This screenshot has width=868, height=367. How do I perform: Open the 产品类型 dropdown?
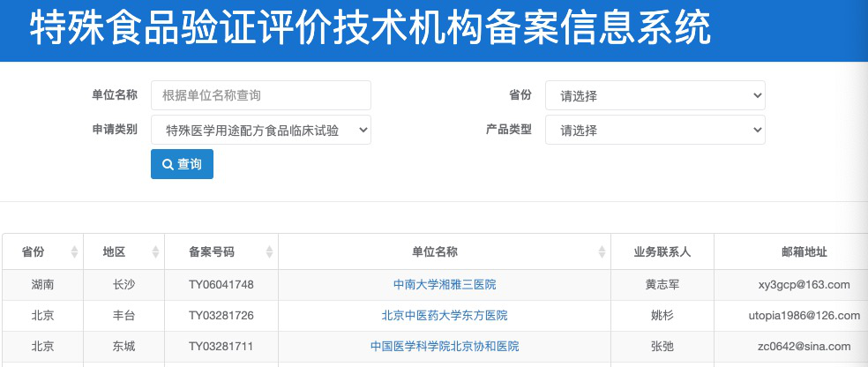point(655,130)
